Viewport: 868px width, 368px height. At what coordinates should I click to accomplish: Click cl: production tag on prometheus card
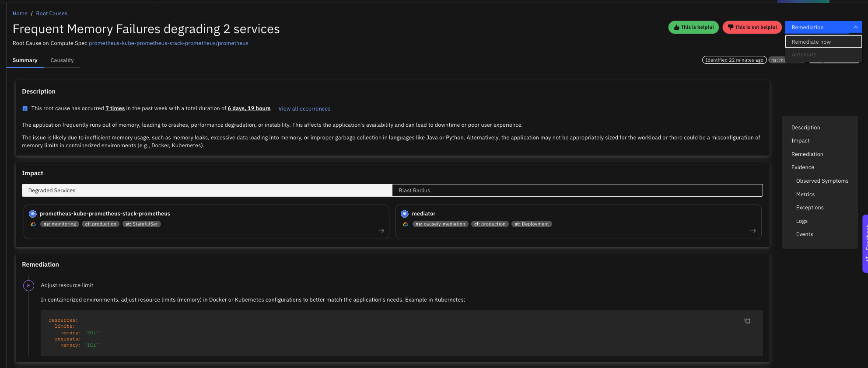click(101, 224)
